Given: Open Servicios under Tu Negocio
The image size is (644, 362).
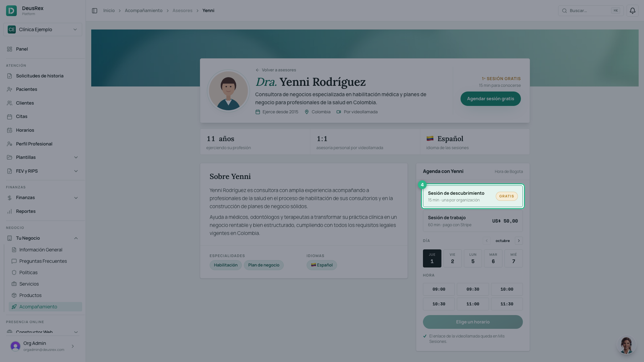Looking at the screenshot, I should [x=45, y=284].
